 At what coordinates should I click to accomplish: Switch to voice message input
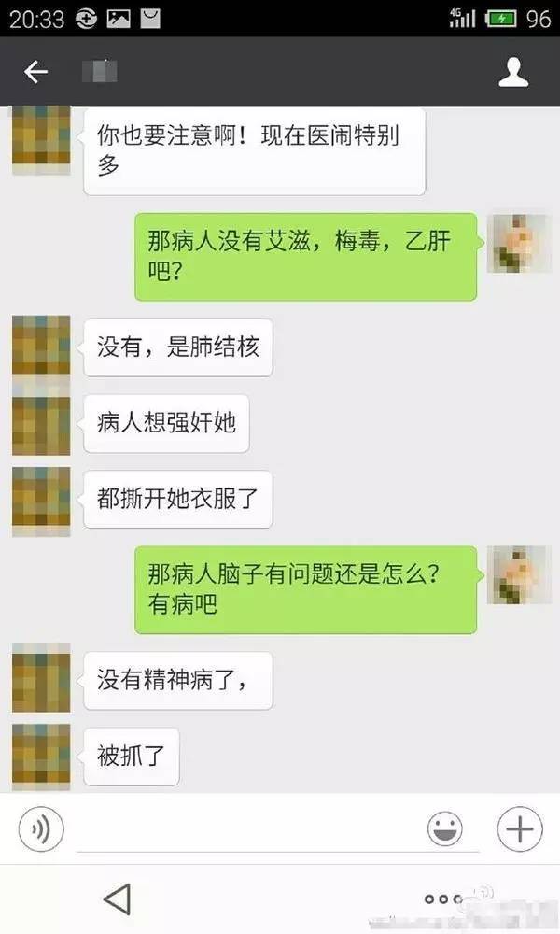[x=41, y=828]
